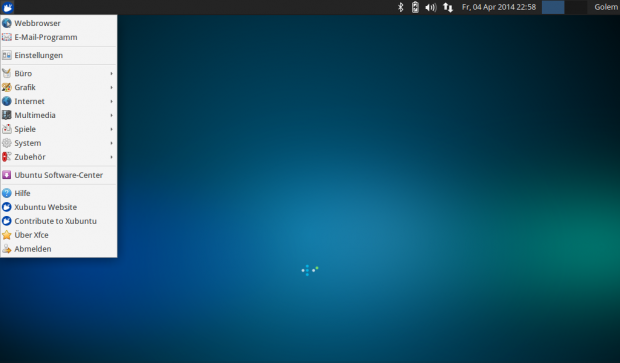620x363 pixels.
Task: Expand the Grafik submenu arrow
Action: tap(112, 87)
